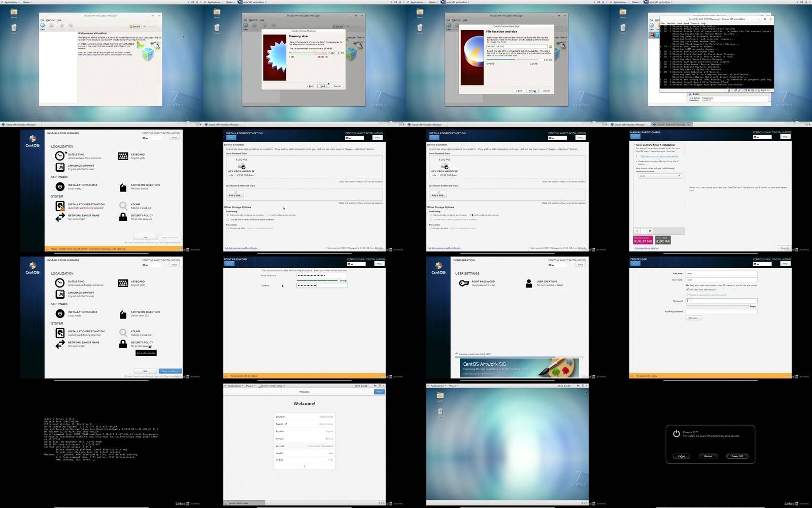Open Help menu in VirtualBox welcome window
Viewport: 812px width, 508px height.
(x=59, y=20)
